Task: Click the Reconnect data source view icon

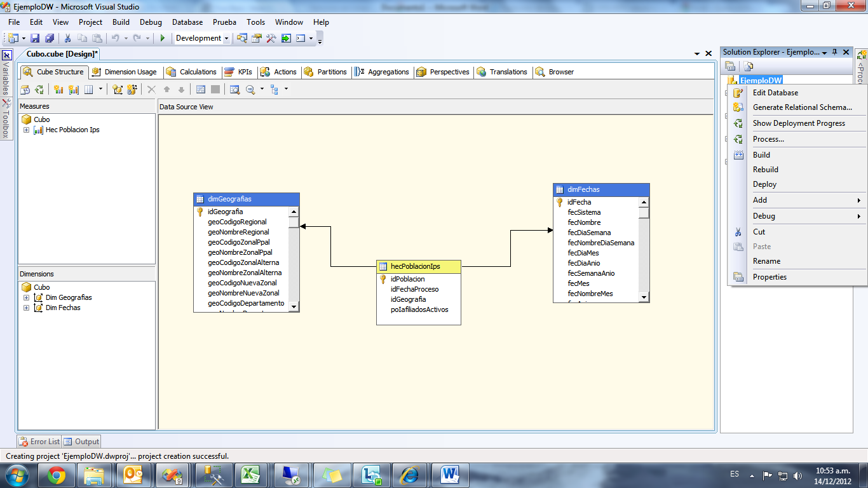Action: [x=40, y=89]
